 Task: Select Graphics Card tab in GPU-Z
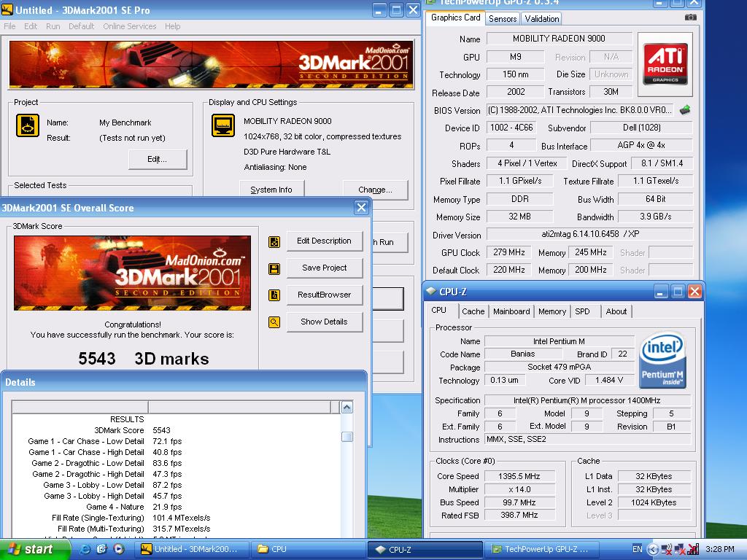coord(455,17)
